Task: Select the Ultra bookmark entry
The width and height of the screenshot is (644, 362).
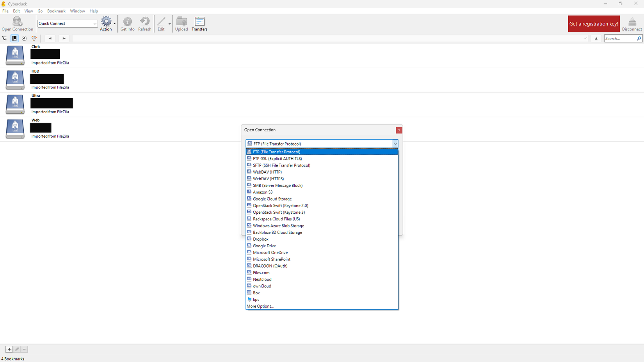Action: coord(322,105)
